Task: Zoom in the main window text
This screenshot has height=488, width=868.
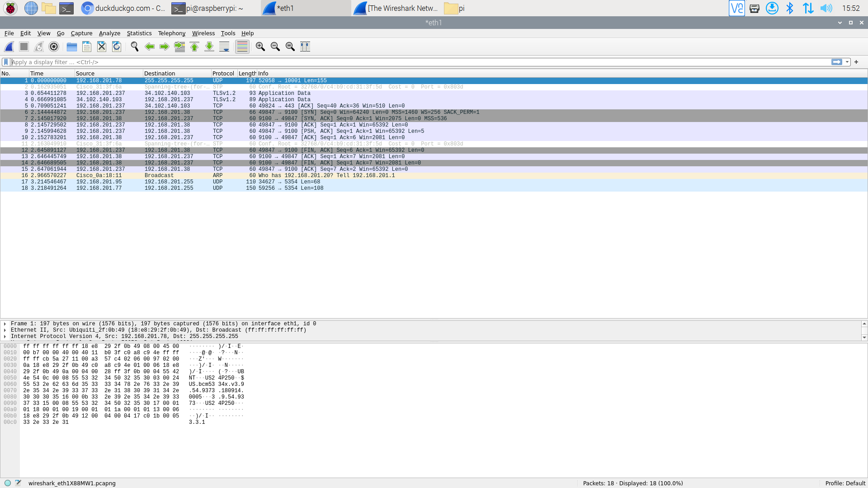Action: (x=260, y=47)
